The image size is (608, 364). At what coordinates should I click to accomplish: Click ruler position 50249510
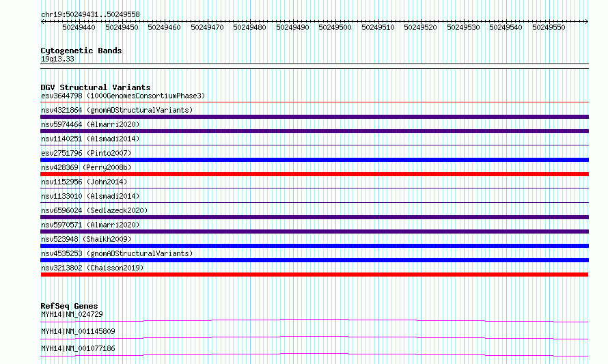(378, 27)
